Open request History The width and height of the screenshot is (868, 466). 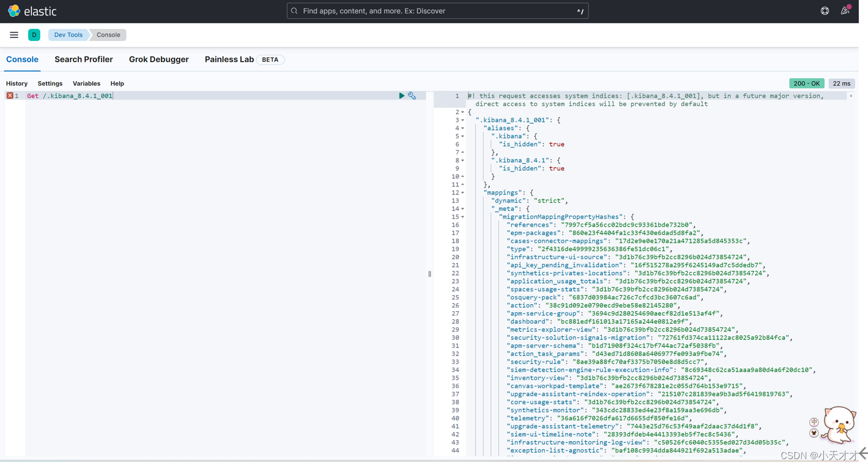[x=17, y=83]
